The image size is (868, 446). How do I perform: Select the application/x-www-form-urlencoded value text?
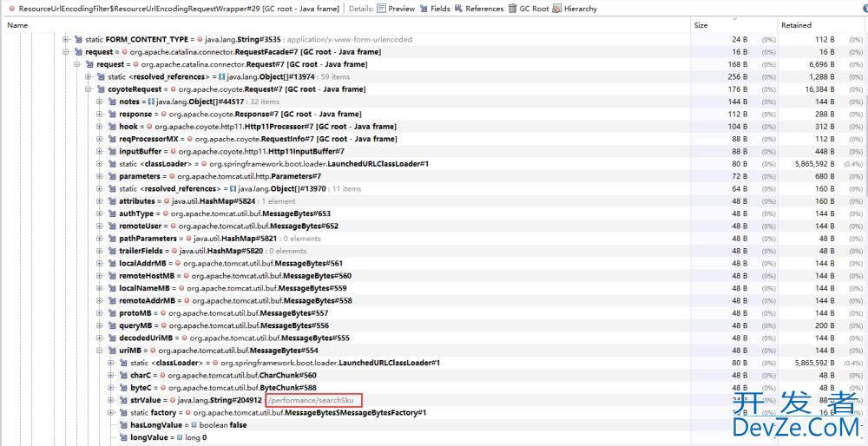tap(351, 39)
